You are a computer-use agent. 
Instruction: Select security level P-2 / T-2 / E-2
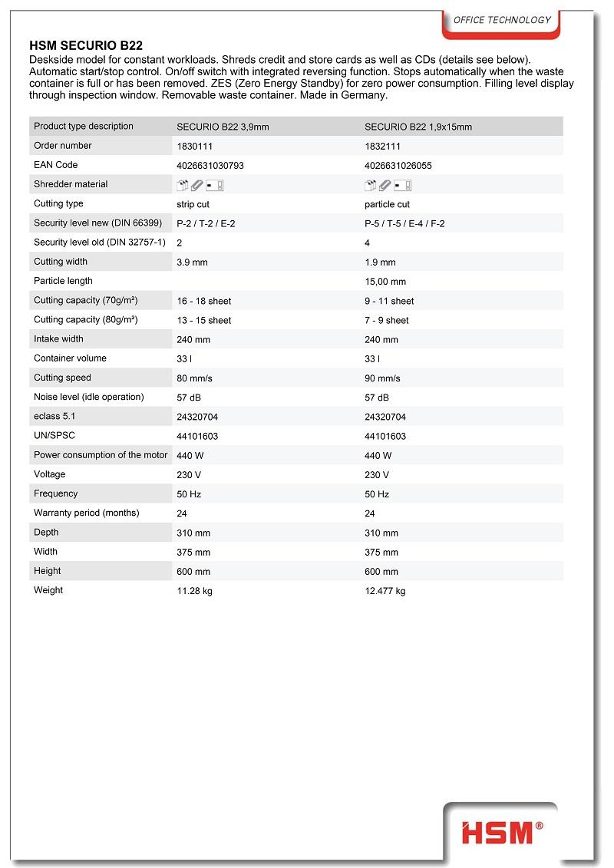[206, 223]
